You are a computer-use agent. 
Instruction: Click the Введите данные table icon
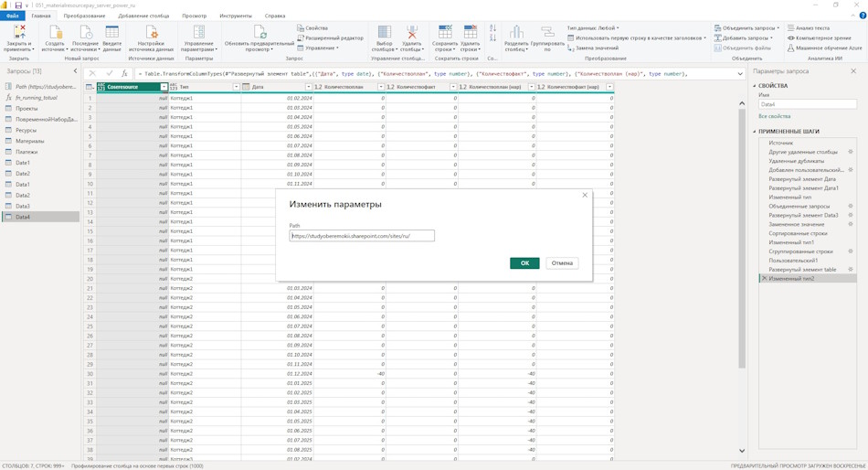tap(111, 32)
